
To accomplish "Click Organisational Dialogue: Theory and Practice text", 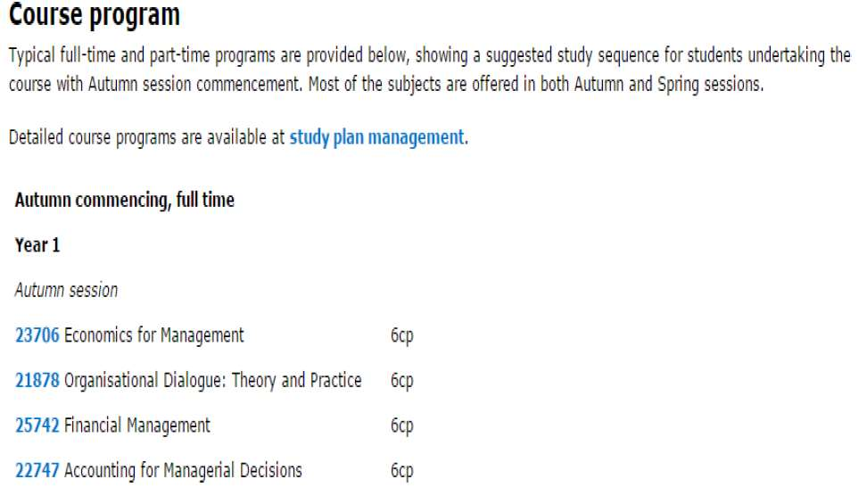I will pyautogui.click(x=213, y=381).
